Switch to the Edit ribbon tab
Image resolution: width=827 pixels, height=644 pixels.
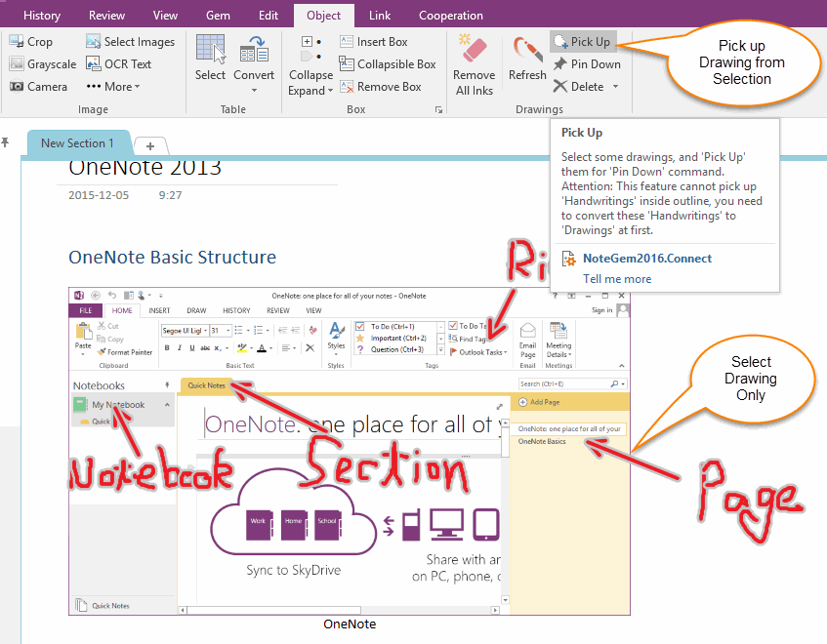click(x=268, y=16)
